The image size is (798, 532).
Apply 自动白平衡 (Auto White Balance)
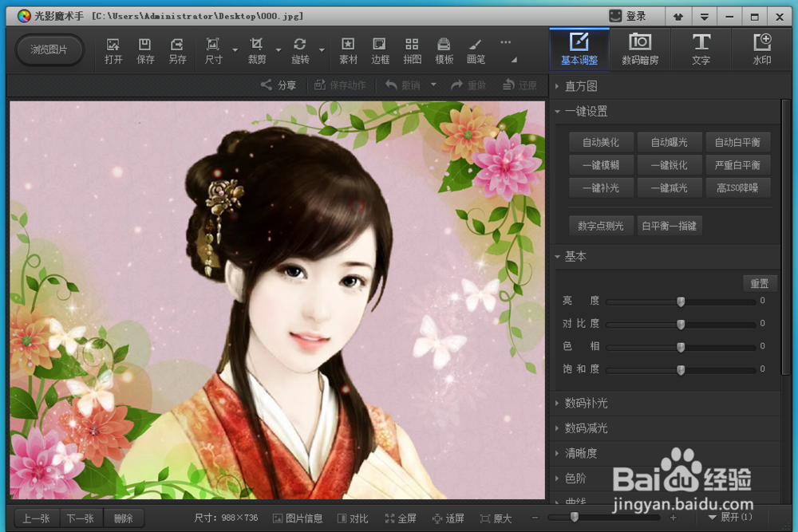pos(738,143)
